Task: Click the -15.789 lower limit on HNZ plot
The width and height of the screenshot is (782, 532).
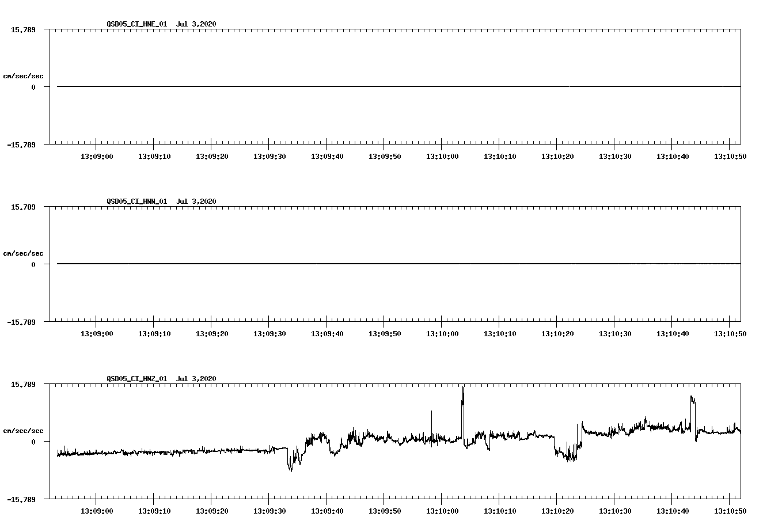Action: pyautogui.click(x=21, y=499)
